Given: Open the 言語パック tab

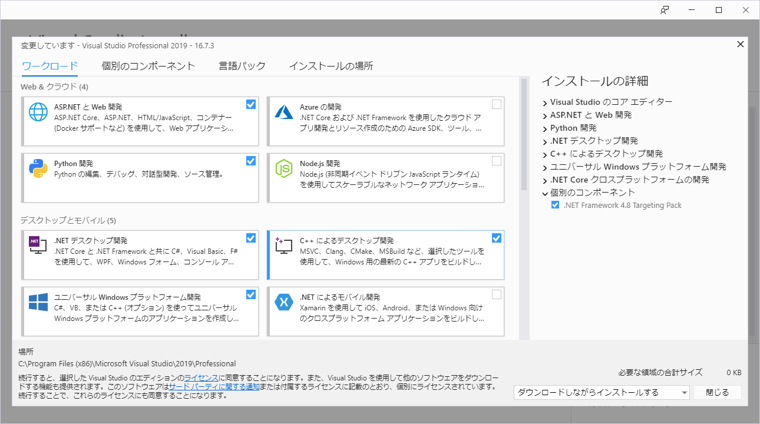Looking at the screenshot, I should 242,66.
